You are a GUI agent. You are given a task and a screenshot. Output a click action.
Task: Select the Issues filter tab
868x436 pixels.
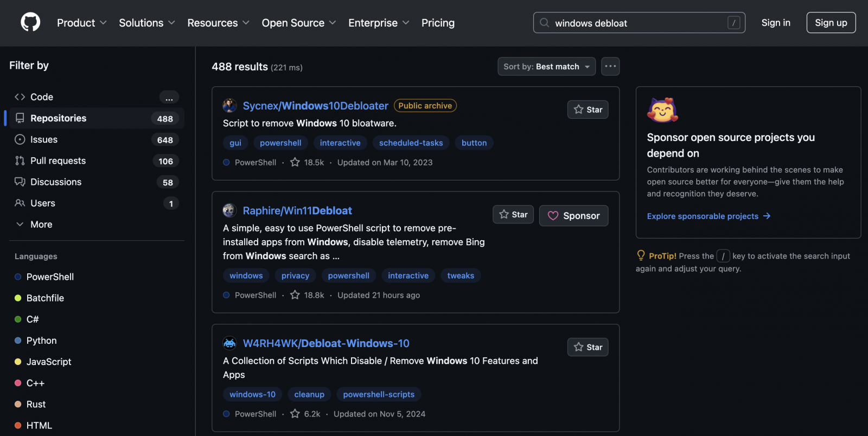pyautogui.click(x=44, y=139)
